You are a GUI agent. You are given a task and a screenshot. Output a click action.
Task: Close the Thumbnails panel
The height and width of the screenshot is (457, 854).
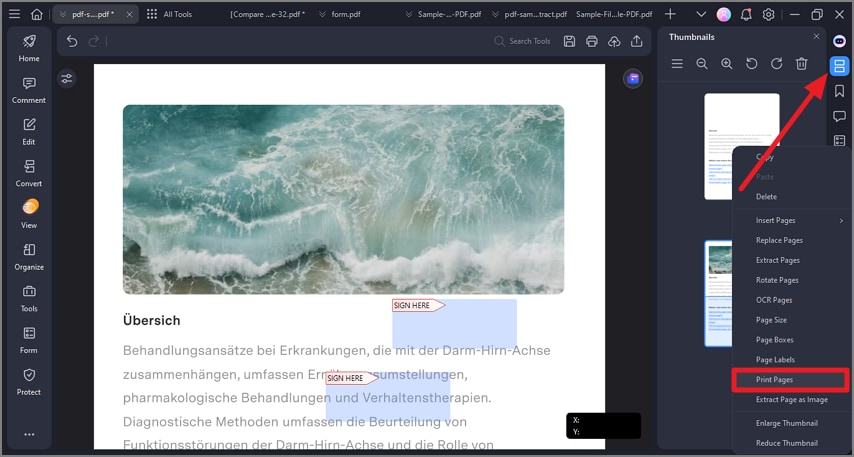point(816,36)
